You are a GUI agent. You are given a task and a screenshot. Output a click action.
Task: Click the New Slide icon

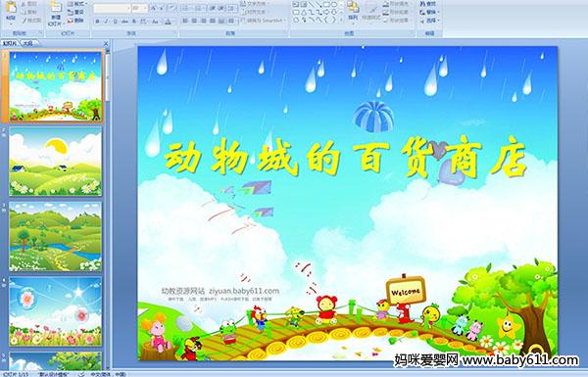56,8
